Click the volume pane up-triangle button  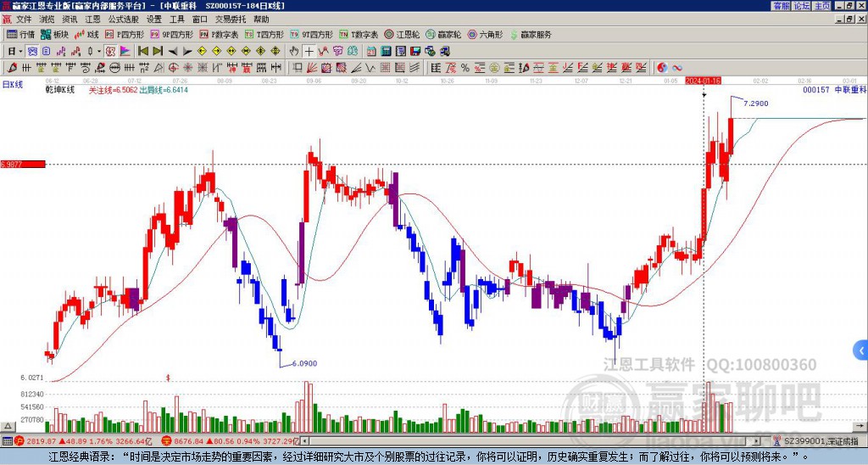(7, 426)
